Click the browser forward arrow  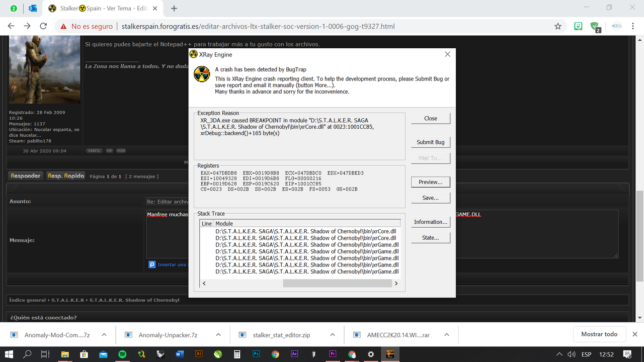27,26
